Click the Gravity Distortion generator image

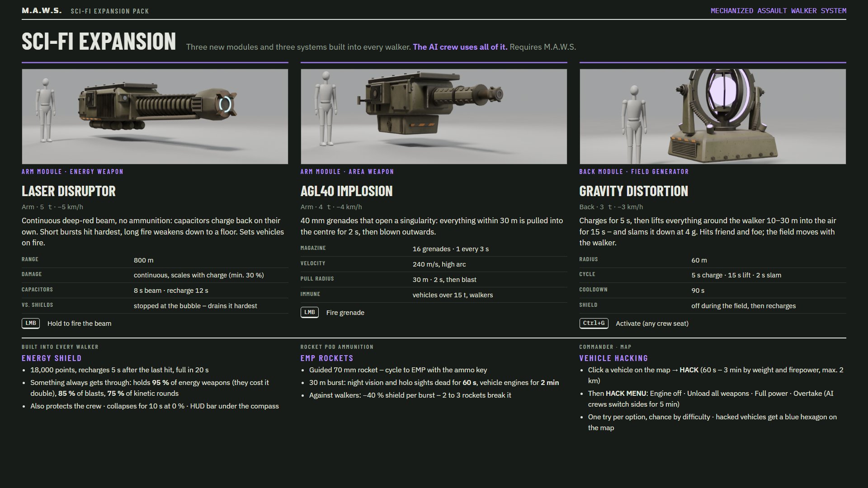click(712, 117)
